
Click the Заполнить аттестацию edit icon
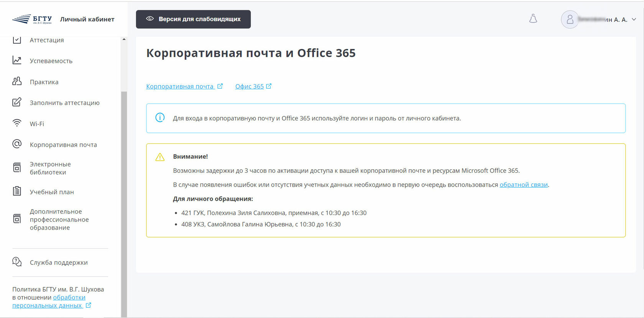click(x=17, y=102)
